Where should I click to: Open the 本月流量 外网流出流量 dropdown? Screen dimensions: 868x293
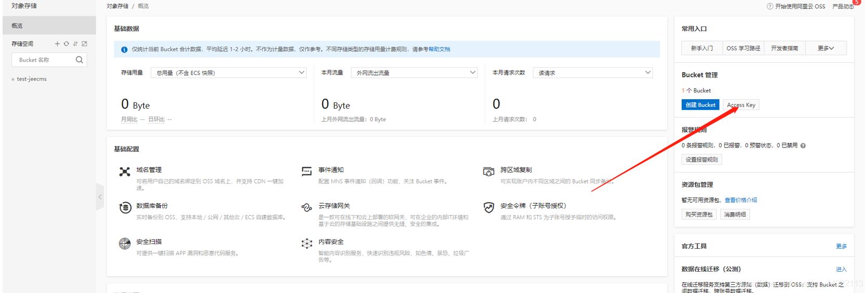click(414, 73)
